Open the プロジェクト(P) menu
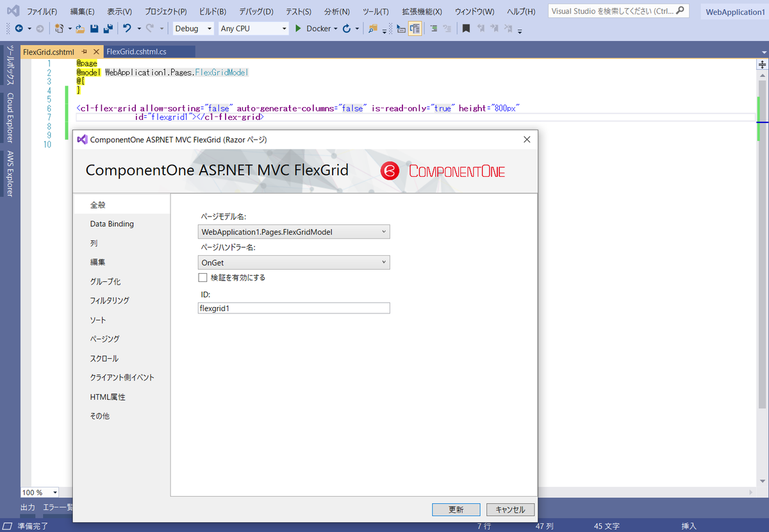 165,12
